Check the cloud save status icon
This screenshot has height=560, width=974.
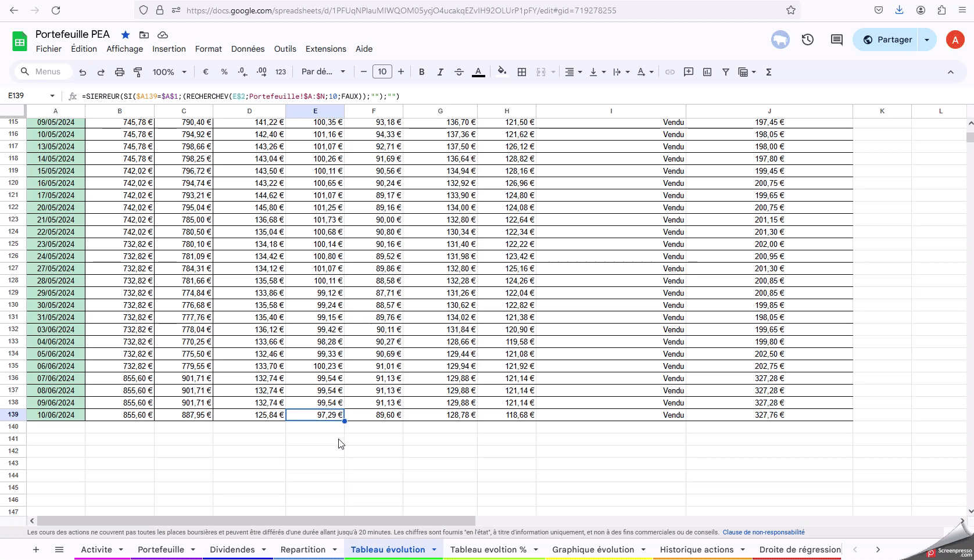[163, 35]
